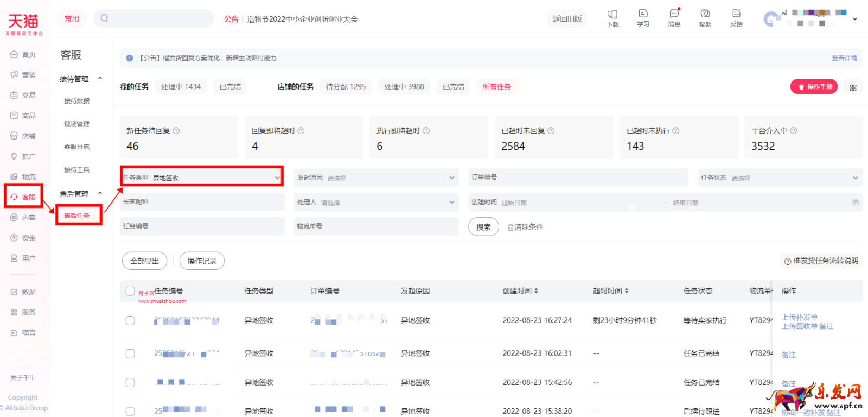This screenshot has width=868, height=417.
Task: Open the 推广 promotion sidebar item
Action: pos(23,156)
